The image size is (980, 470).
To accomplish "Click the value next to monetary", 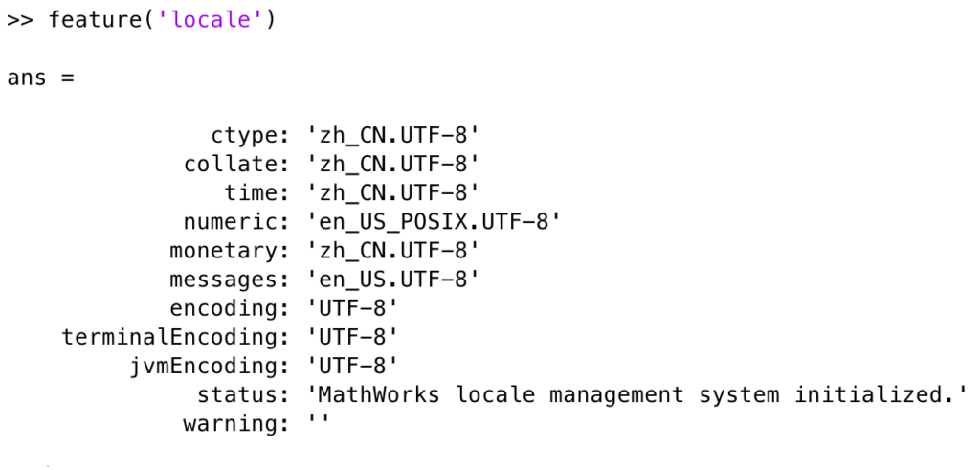I will point(392,250).
